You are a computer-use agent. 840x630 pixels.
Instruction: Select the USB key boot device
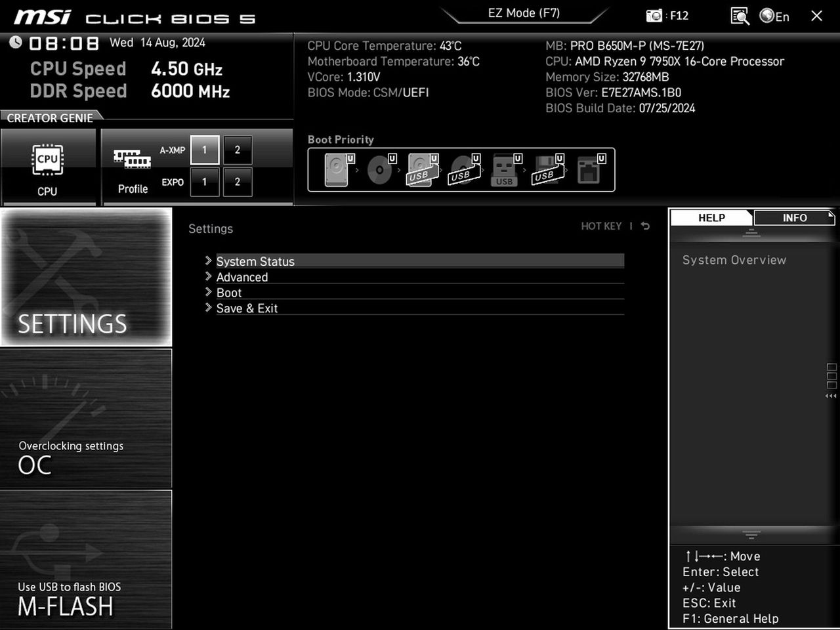(x=507, y=170)
